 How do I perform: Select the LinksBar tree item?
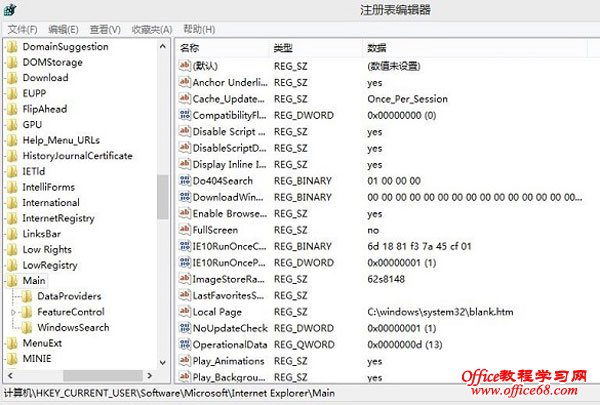[41, 234]
